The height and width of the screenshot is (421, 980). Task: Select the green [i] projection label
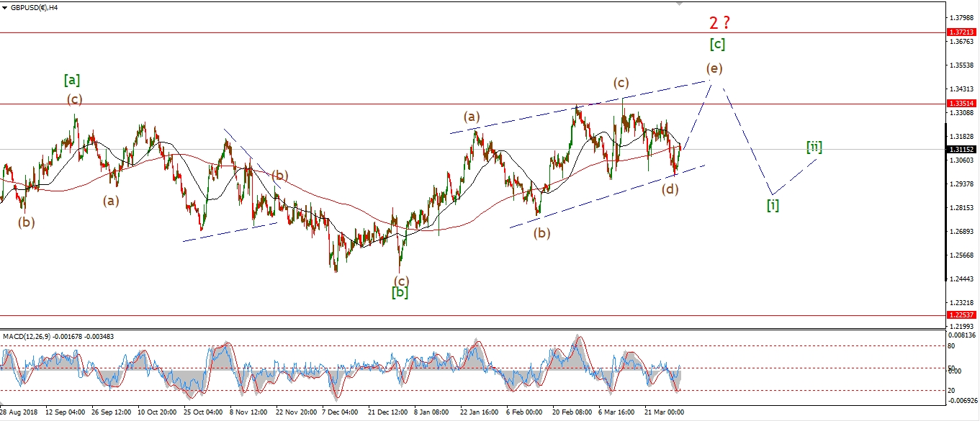[773, 205]
